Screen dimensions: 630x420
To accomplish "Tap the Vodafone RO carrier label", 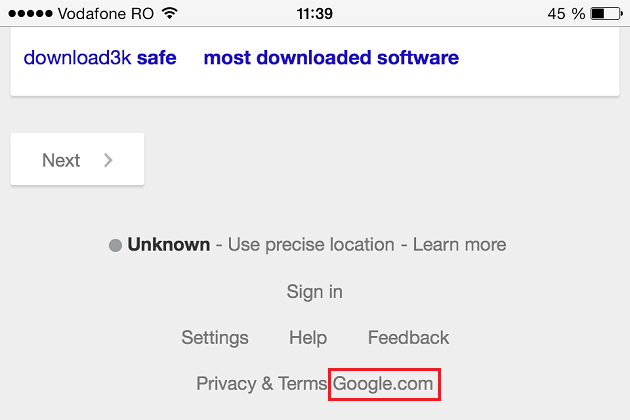I will [x=103, y=14].
